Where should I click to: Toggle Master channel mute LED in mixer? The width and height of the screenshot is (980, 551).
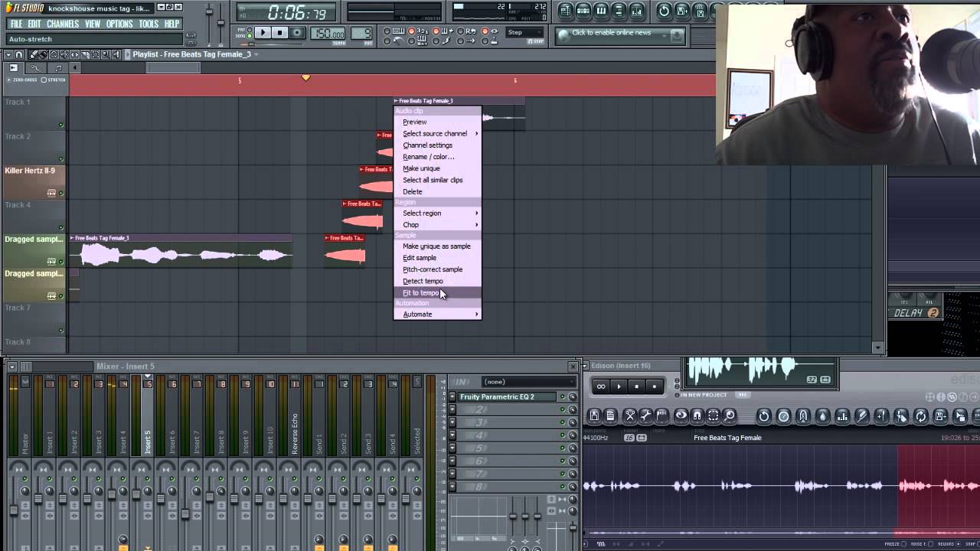[24, 479]
